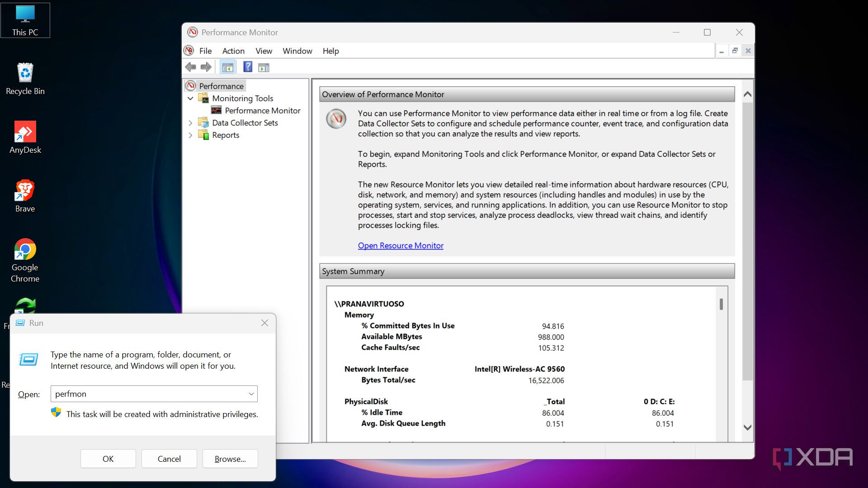This screenshot has height=488, width=868.
Task: Click the blue Help toolbar icon
Action: (x=247, y=67)
